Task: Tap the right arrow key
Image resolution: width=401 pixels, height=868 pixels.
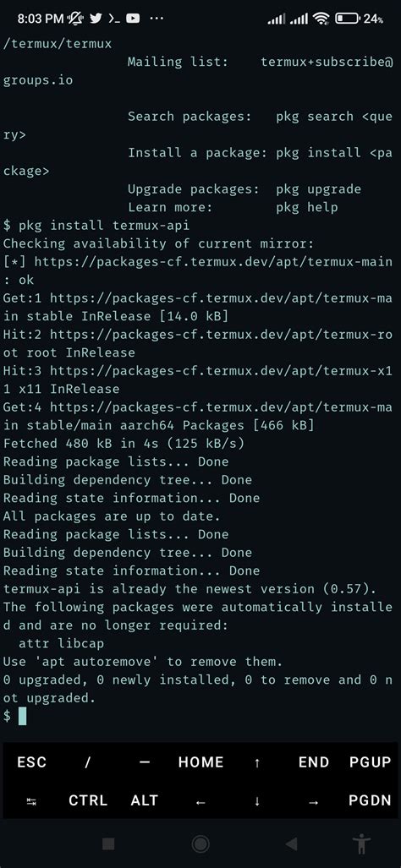Action: pyautogui.click(x=314, y=800)
